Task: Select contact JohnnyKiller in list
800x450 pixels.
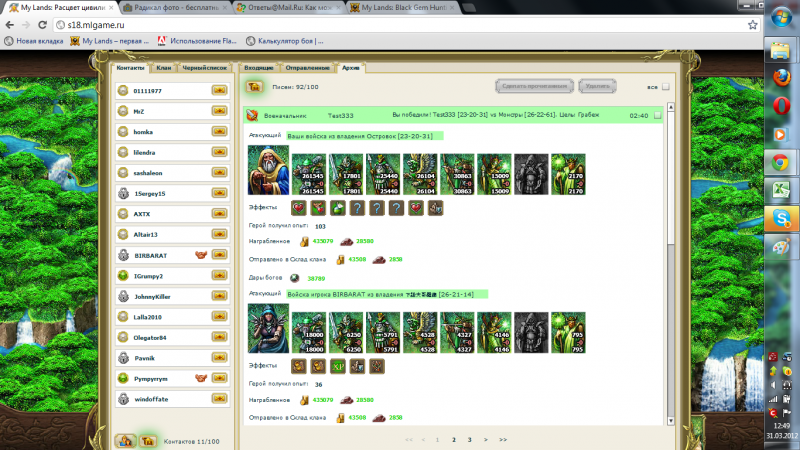Action: pyautogui.click(x=172, y=296)
